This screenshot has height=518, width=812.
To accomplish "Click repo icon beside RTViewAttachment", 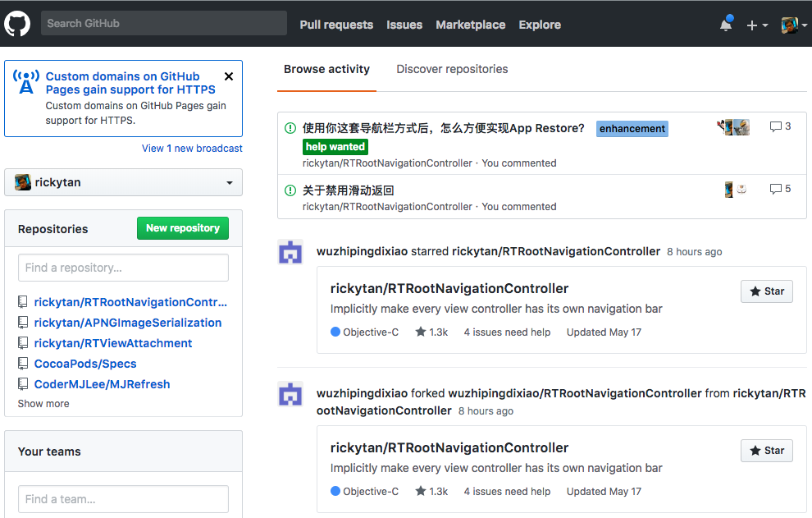I will pyautogui.click(x=23, y=343).
